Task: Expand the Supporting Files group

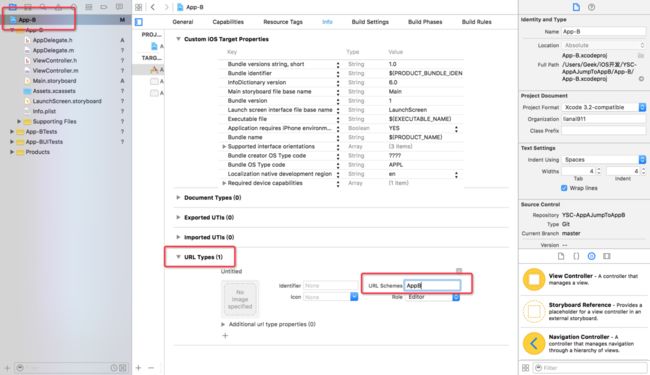Action: 19,121
